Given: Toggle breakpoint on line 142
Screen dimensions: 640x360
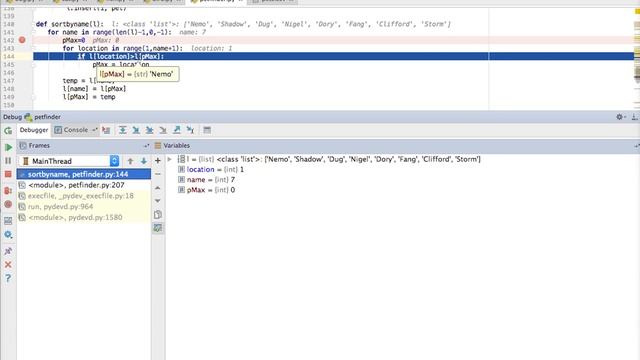Looking at the screenshot, I should pyautogui.click(x=22, y=40).
